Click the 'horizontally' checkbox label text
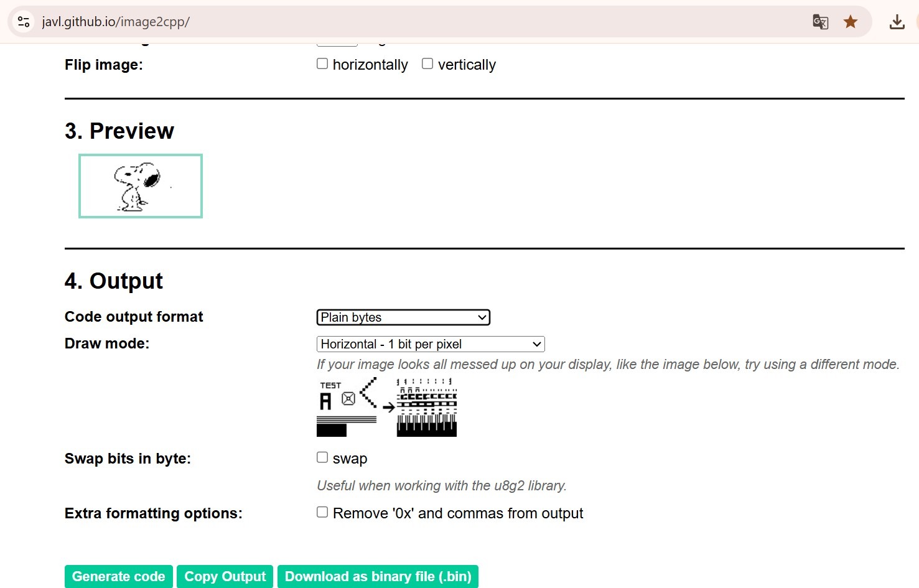 click(x=370, y=65)
